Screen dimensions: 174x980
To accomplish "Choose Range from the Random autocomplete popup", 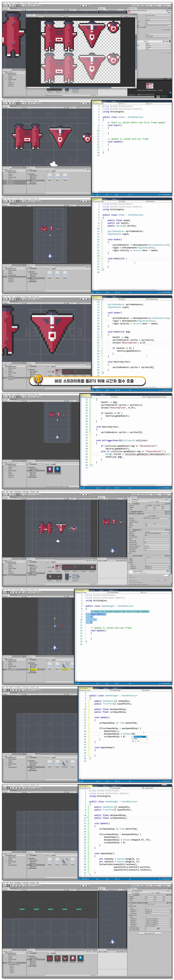I will coord(136,739).
